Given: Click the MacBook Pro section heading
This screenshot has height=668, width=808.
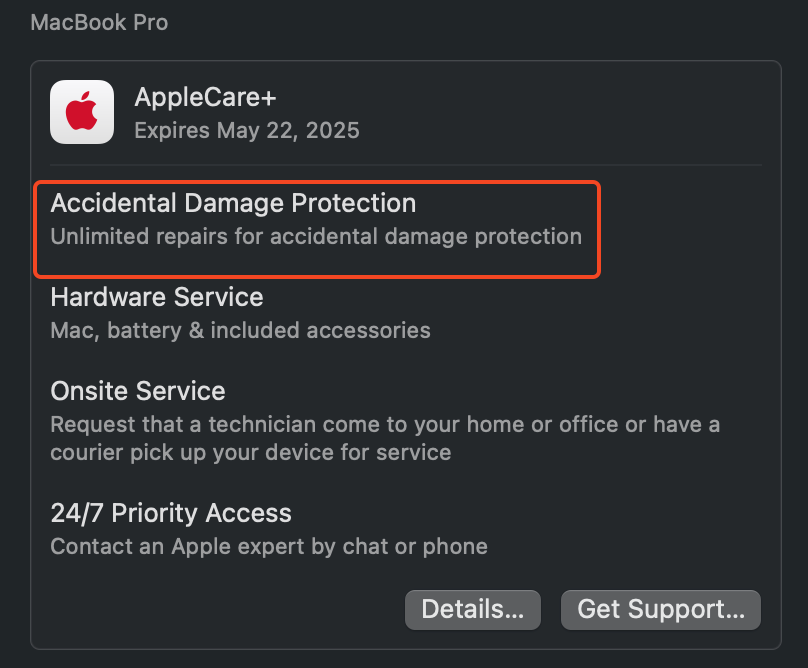Looking at the screenshot, I should point(99,22).
